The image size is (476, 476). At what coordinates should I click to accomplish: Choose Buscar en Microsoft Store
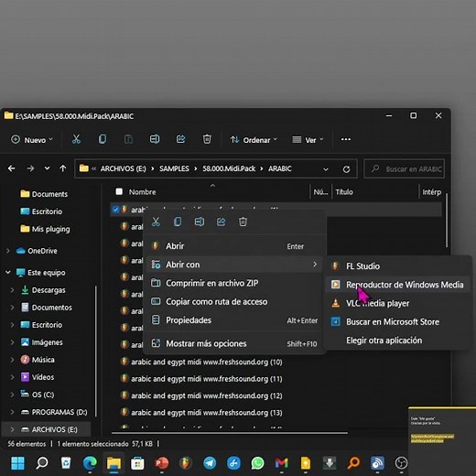click(x=398, y=322)
